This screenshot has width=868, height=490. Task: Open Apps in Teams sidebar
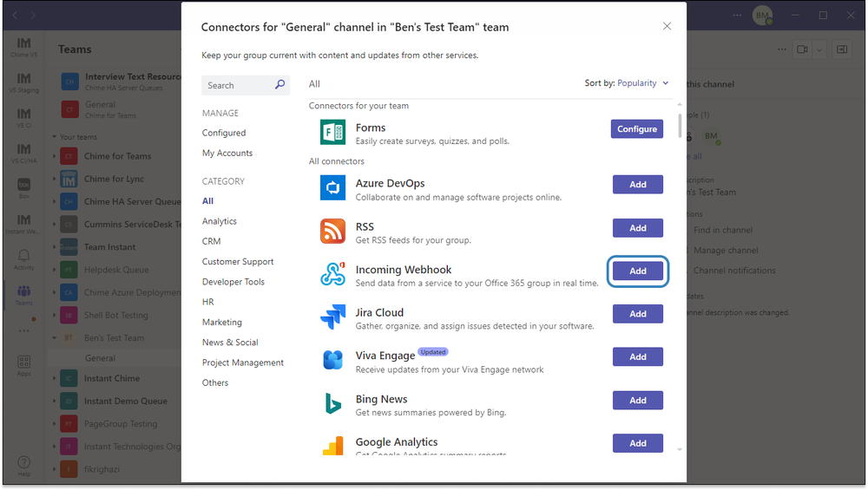23,366
